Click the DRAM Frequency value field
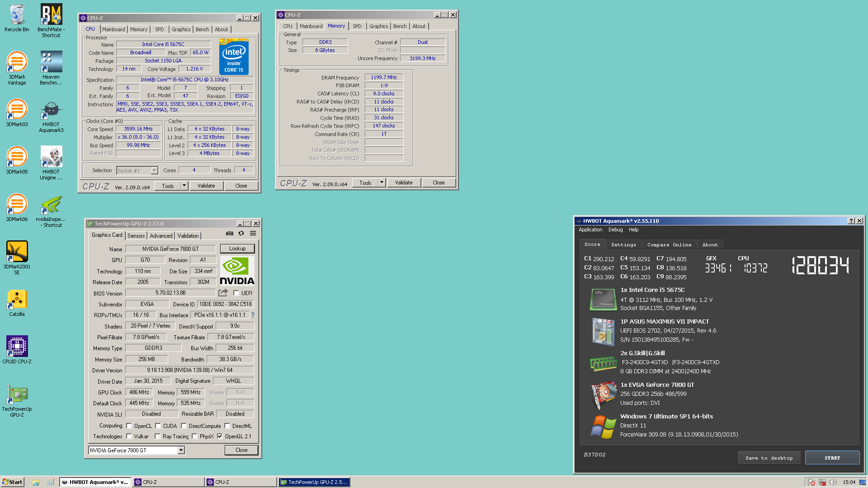Screen dimensions: 868x488 pyautogui.click(x=384, y=77)
